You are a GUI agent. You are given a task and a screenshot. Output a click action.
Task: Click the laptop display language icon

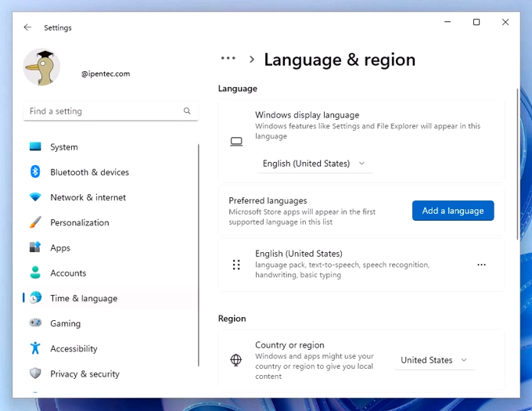coord(236,141)
